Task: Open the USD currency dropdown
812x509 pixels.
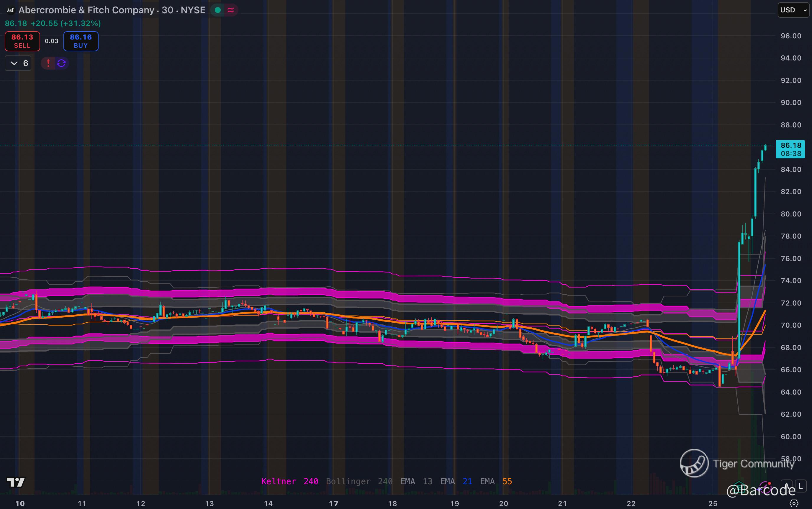Action: (793, 10)
